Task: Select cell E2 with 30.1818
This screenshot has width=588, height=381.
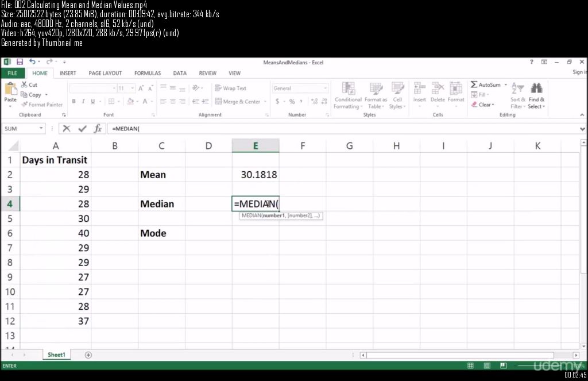Action: click(256, 175)
